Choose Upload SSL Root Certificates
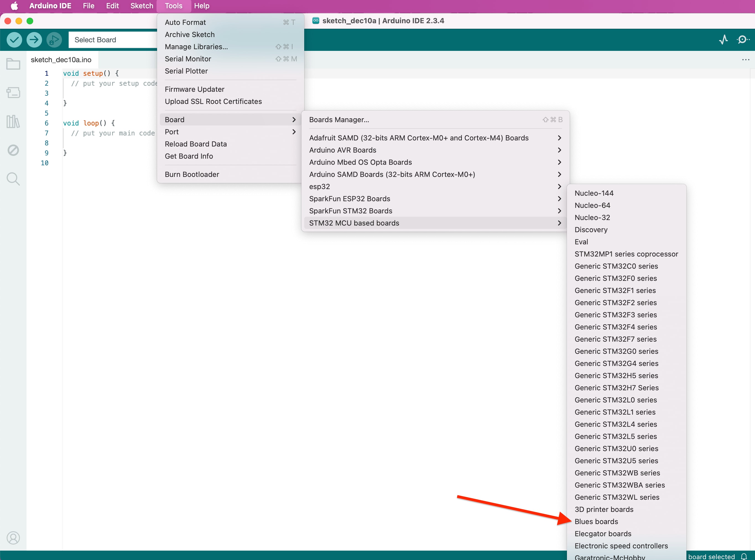The image size is (755, 560). pyautogui.click(x=231, y=101)
